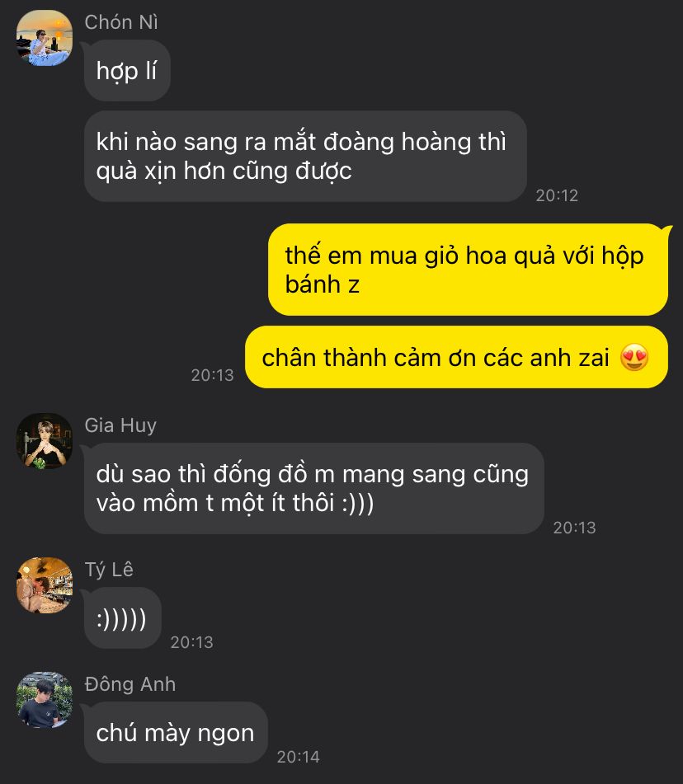Select the "chú mày ngon" message
The height and width of the screenshot is (784, 683).
coord(176,733)
